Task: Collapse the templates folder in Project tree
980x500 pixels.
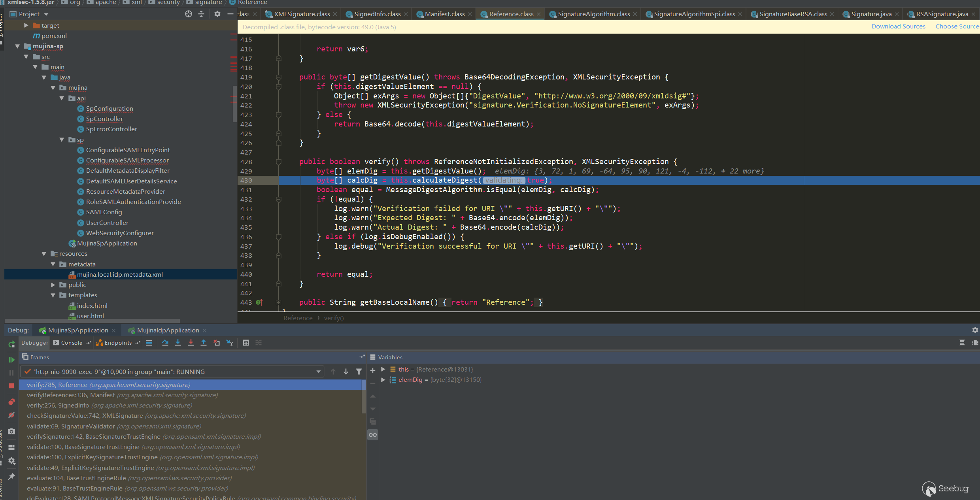Action: (53, 295)
